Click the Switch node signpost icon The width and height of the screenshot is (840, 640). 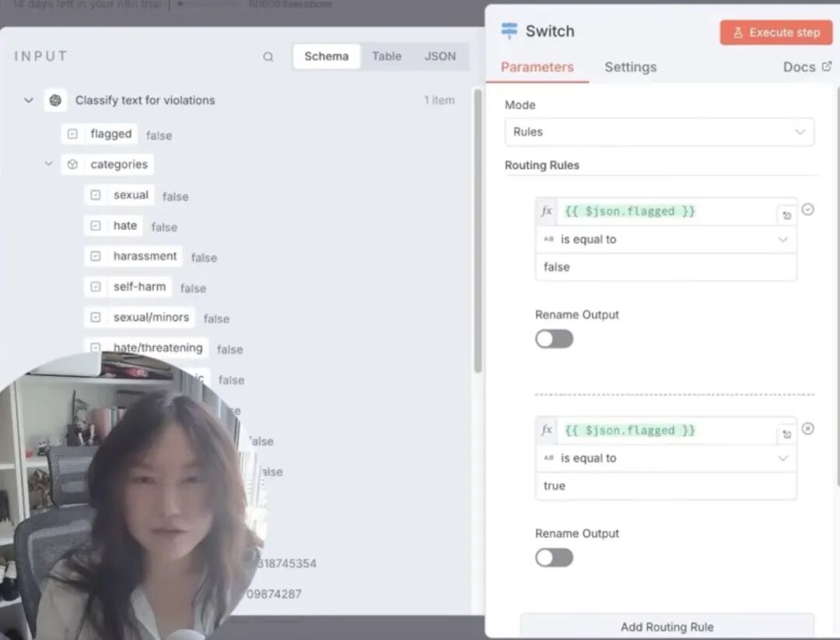tap(509, 30)
